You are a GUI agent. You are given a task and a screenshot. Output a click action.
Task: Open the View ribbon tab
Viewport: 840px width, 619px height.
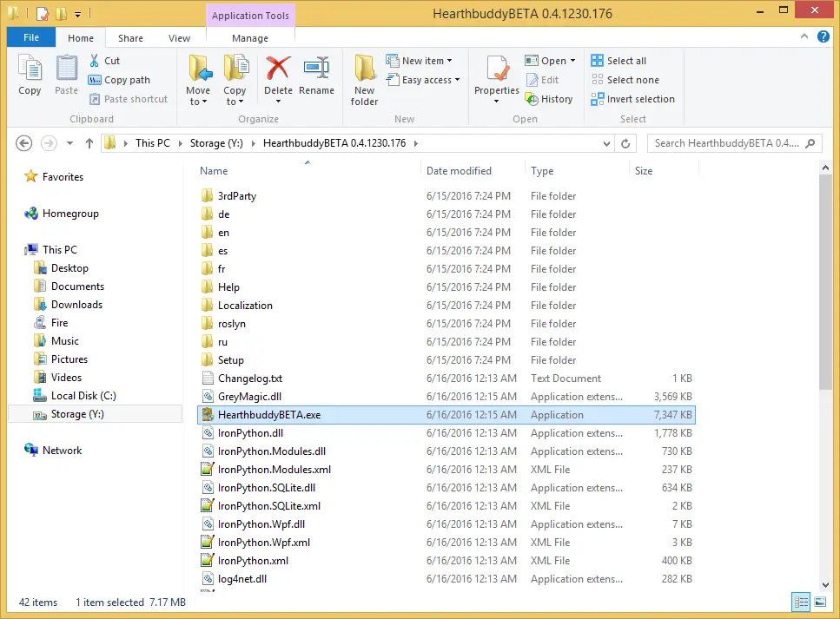click(179, 38)
